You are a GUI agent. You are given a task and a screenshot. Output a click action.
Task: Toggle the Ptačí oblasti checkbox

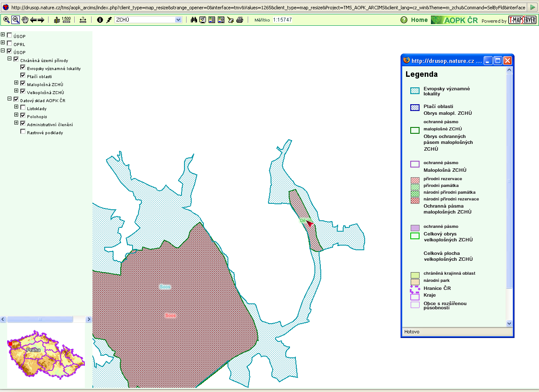click(23, 76)
